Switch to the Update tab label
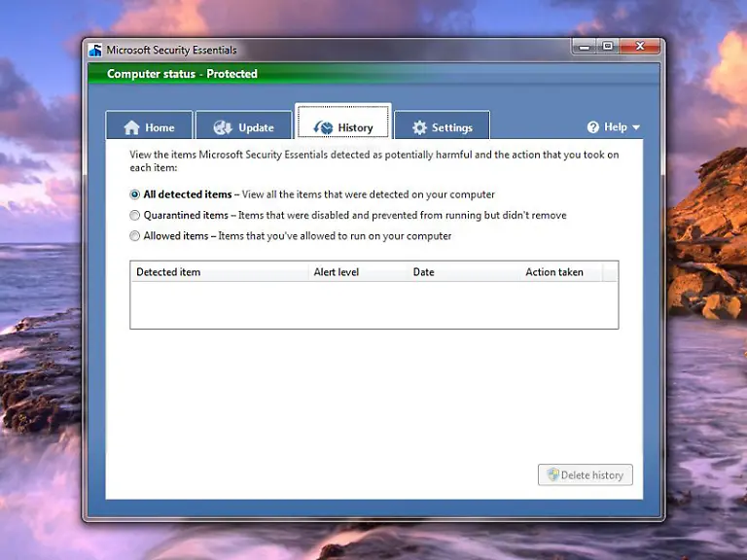 (x=256, y=127)
